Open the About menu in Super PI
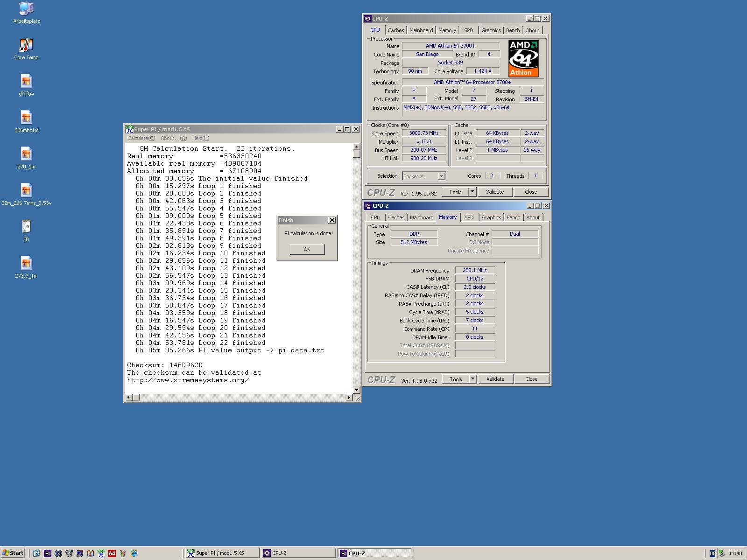Viewport: 747px width, 560px height. (173, 138)
